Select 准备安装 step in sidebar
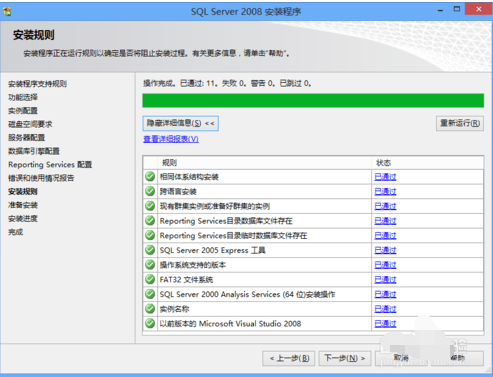The height and width of the screenshot is (377, 493). point(23,205)
